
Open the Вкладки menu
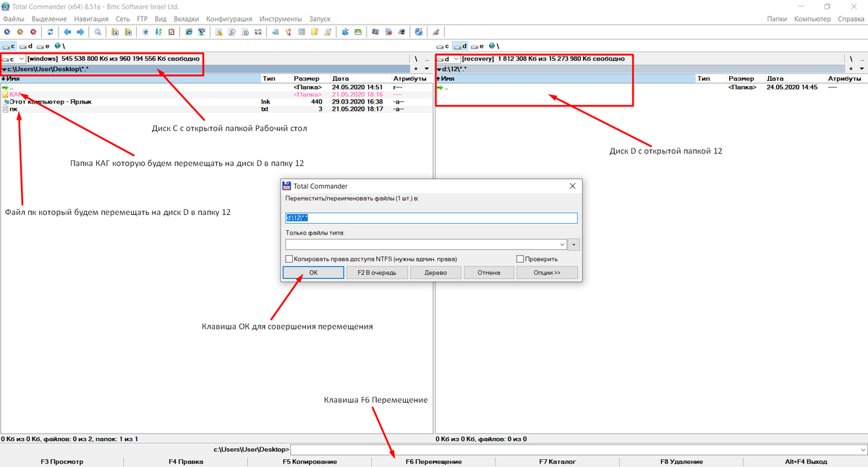tap(187, 19)
